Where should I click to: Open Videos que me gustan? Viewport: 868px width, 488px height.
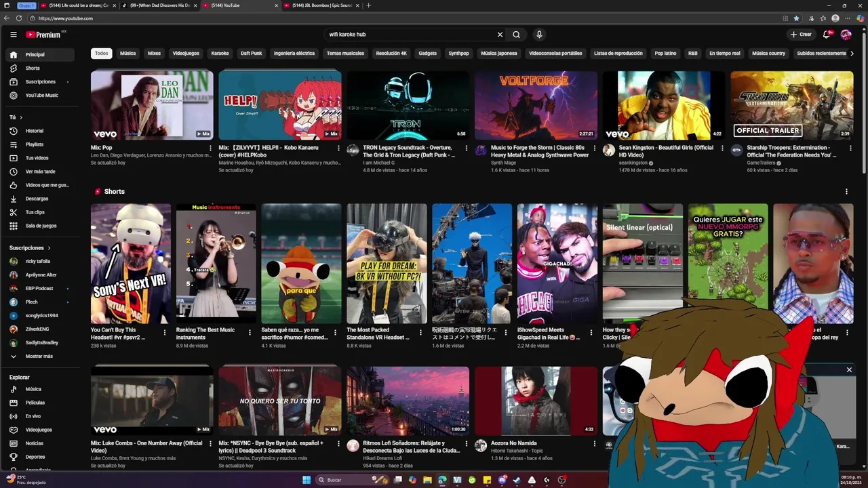click(x=40, y=185)
